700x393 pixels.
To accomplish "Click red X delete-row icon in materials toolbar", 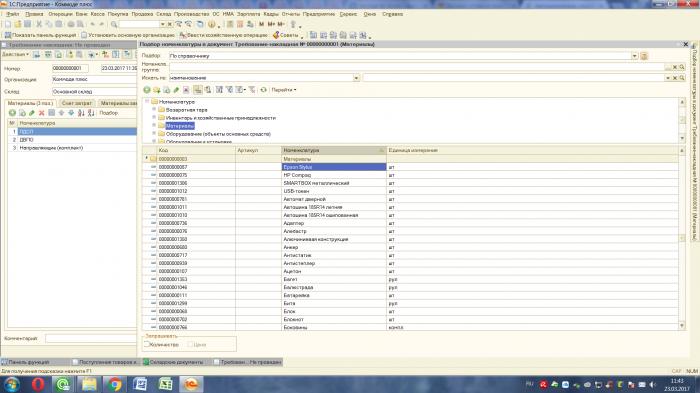I will click(42, 113).
